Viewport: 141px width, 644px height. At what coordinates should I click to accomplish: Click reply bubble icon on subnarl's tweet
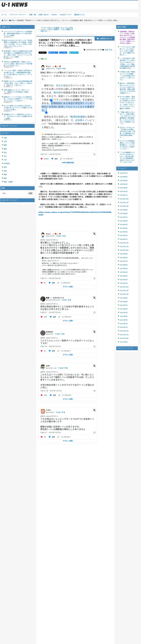[50, 351]
